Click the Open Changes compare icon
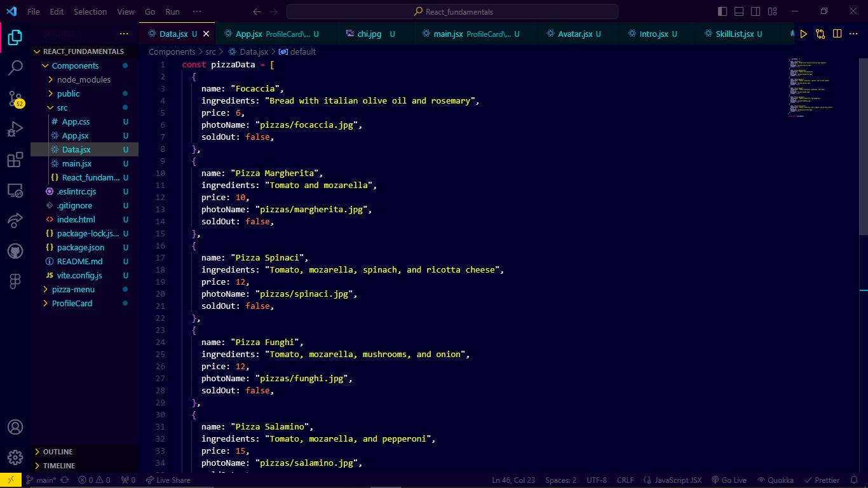Screen dimensions: 868x488 (x=820, y=34)
